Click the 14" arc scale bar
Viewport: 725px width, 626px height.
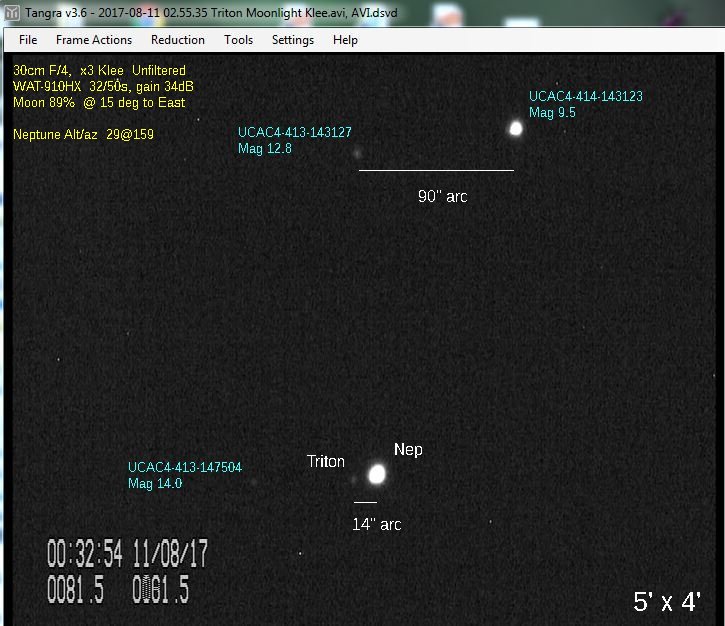pyautogui.click(x=365, y=502)
